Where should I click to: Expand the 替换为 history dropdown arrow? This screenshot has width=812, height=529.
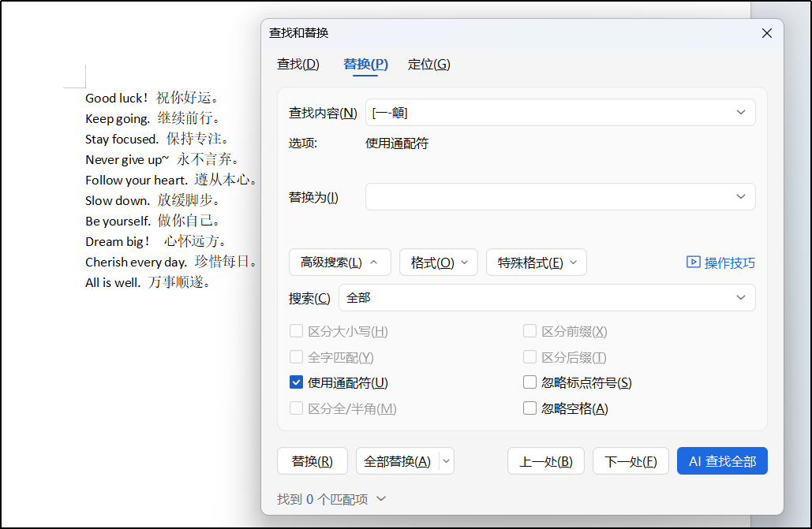[740, 197]
